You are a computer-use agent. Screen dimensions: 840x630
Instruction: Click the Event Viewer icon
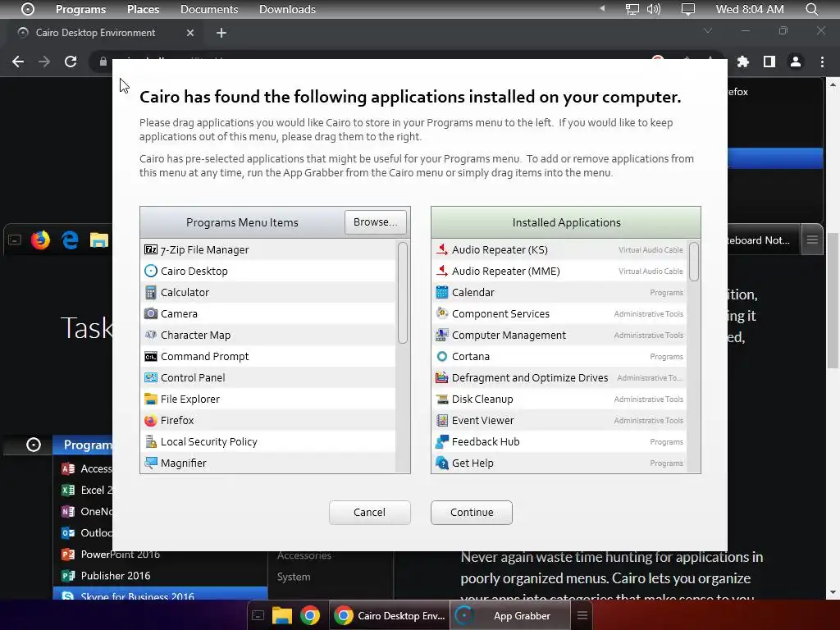click(x=442, y=421)
